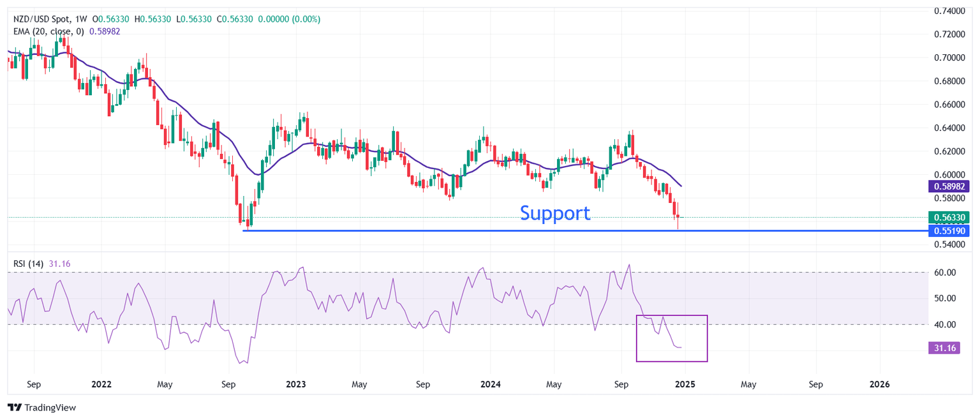The height and width of the screenshot is (420, 980).
Task: Click the 0.60000 price scale label
Action: click(x=950, y=174)
